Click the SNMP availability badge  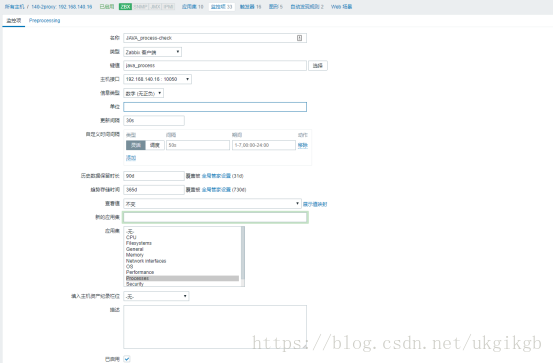point(140,7)
